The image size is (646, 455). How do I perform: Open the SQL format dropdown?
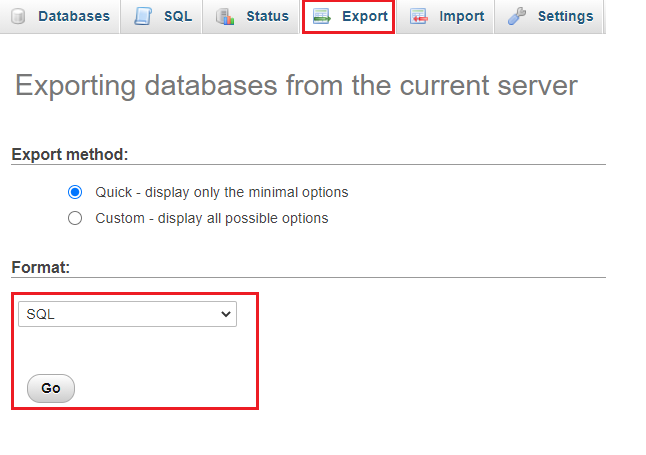point(127,314)
